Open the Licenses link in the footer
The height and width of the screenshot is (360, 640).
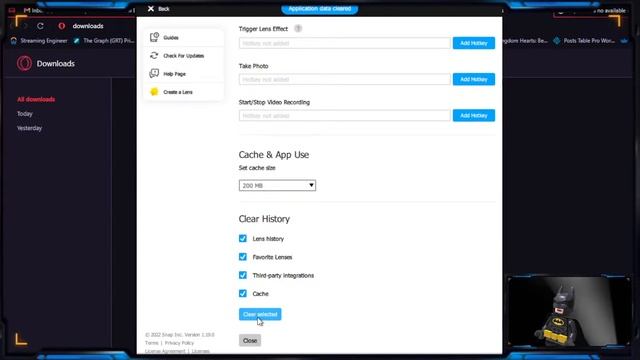tap(200, 351)
